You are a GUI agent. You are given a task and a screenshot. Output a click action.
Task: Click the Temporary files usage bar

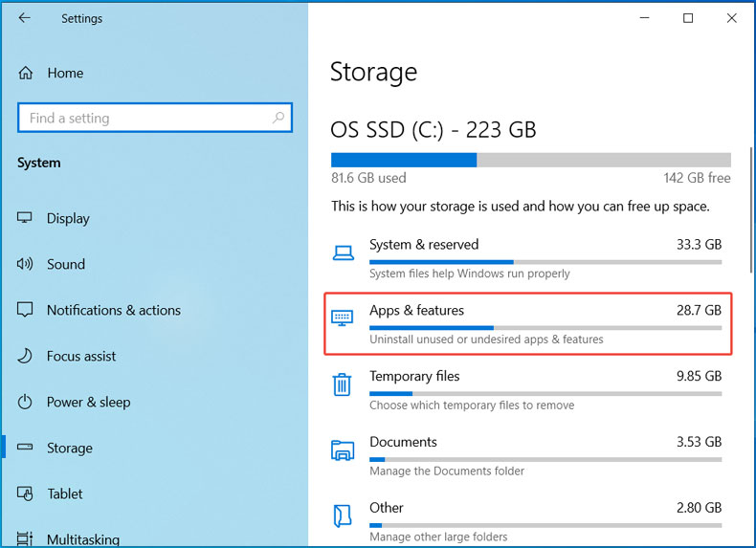pyautogui.click(x=545, y=394)
